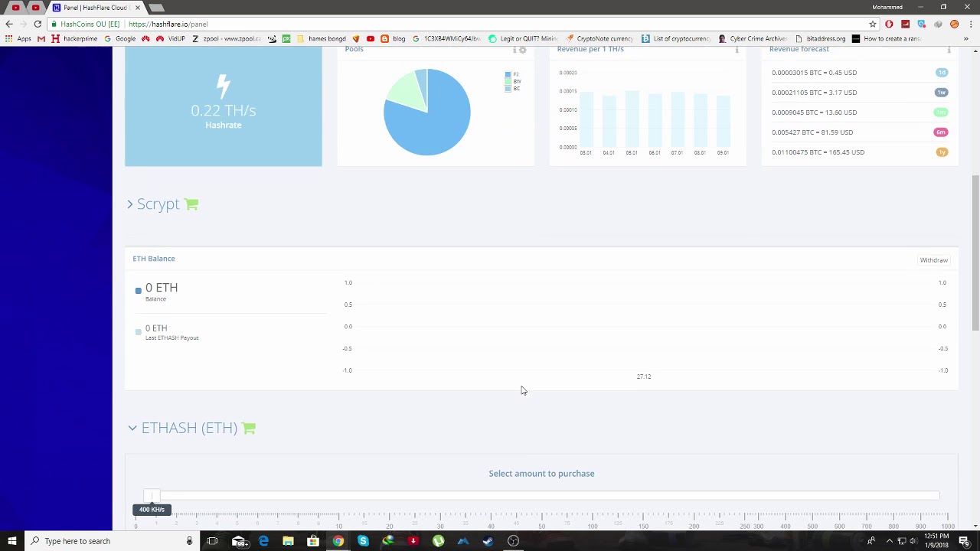Click the taskbar clock and date
980x551 pixels.
tap(936, 541)
